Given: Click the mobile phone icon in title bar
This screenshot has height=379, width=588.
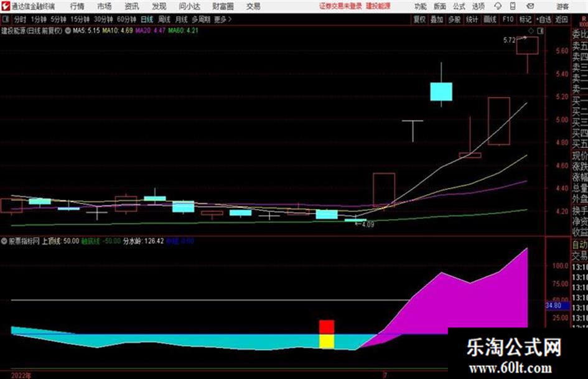Looking at the screenshot, I should click(x=513, y=6).
